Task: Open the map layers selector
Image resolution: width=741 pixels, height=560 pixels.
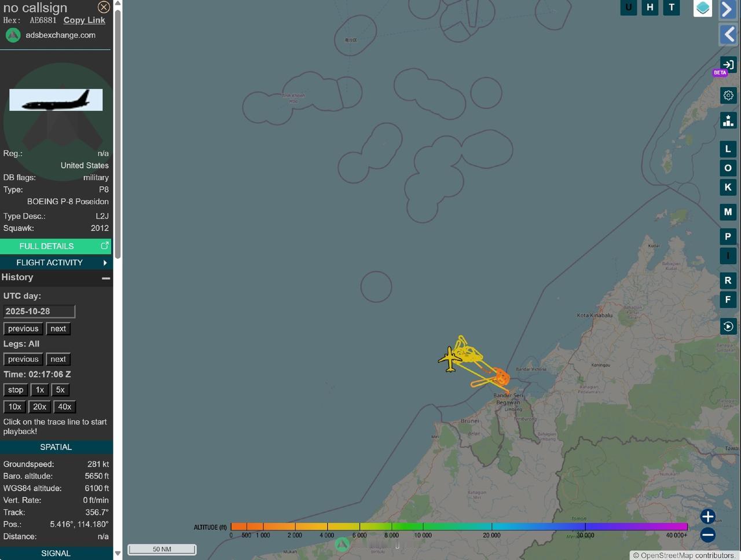Action: tap(703, 8)
